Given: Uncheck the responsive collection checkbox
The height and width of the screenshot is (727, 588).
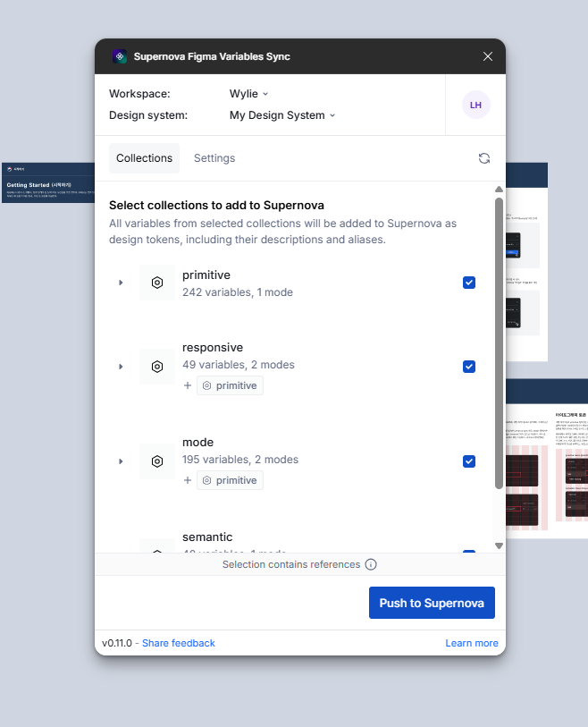Looking at the screenshot, I should click(469, 367).
